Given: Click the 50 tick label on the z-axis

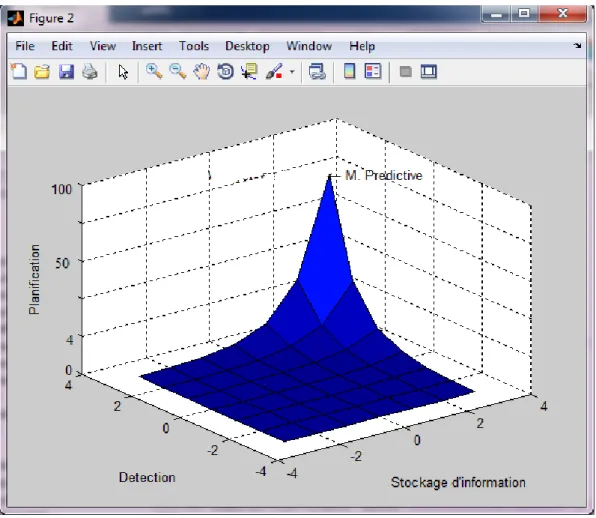Looking at the screenshot, I should pos(62,263).
